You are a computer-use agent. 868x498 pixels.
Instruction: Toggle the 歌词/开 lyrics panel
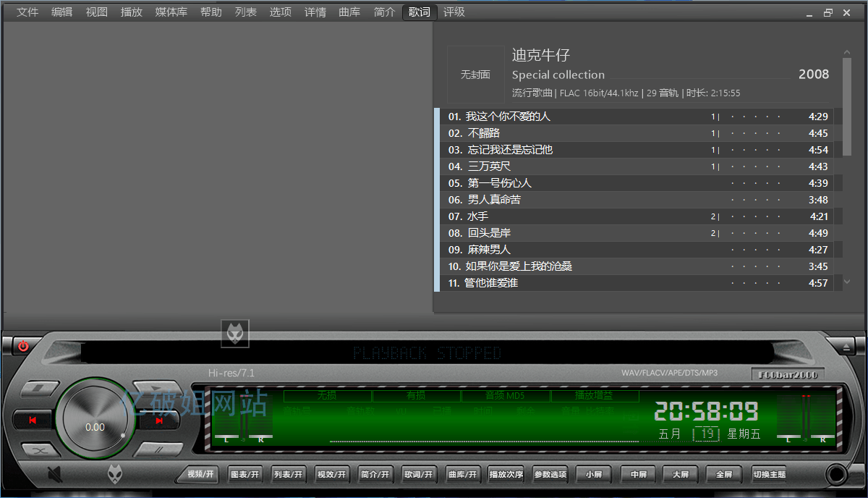pos(419,474)
